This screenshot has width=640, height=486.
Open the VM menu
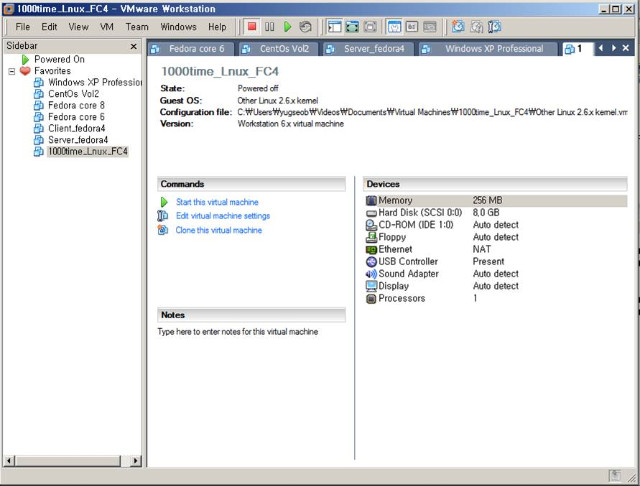point(107,27)
